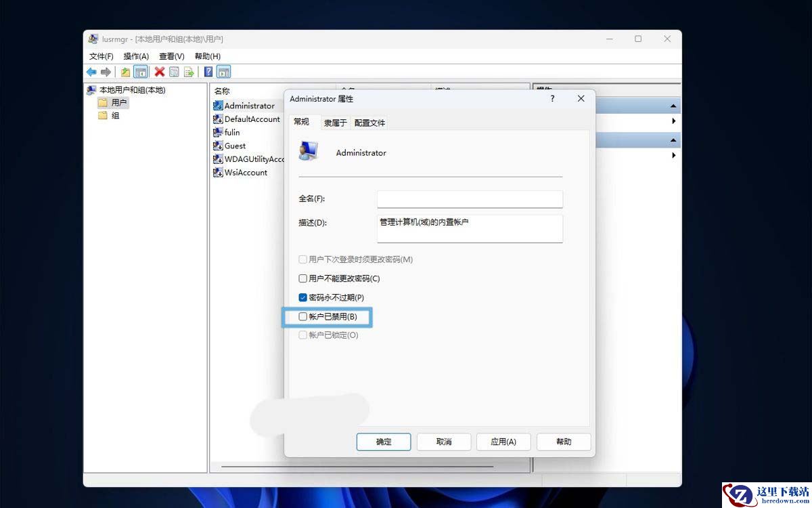Image resolution: width=812 pixels, height=508 pixels.
Task: Click the fulin user icon
Action: tap(218, 132)
